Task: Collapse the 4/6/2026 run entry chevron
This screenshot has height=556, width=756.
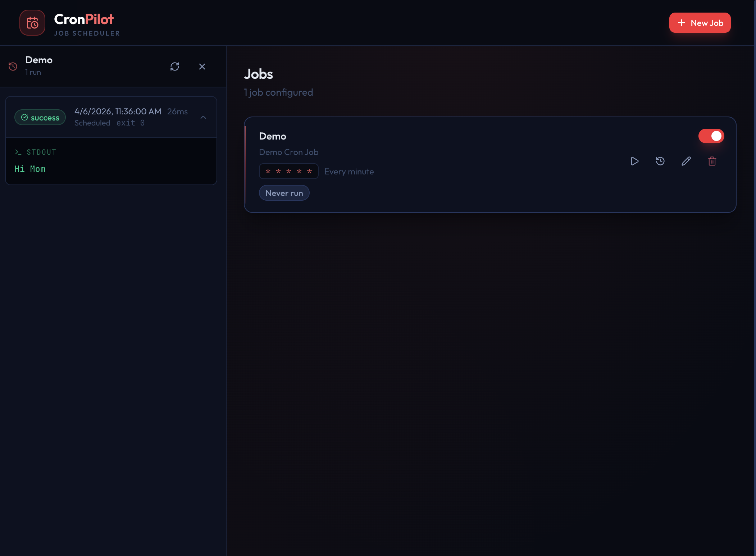Action: [x=204, y=117]
